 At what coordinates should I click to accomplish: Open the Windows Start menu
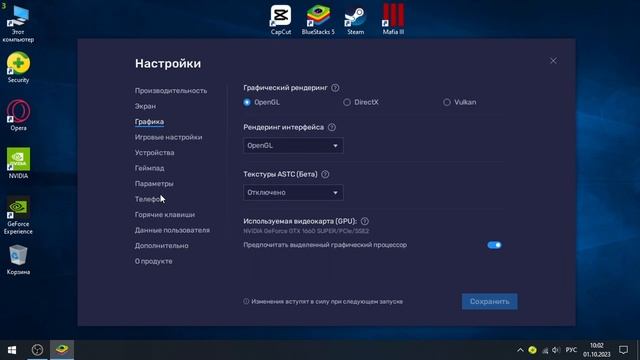12,350
